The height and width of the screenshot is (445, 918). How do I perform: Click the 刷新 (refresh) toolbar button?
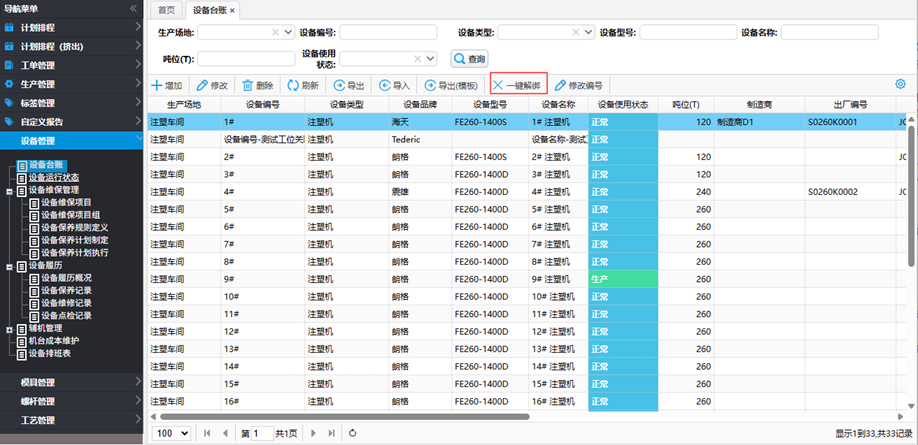303,86
